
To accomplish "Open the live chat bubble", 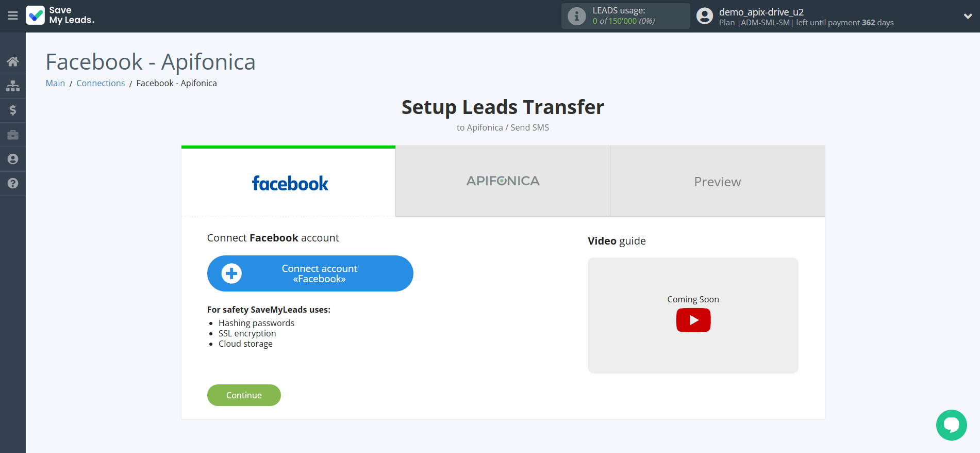I will 951,425.
